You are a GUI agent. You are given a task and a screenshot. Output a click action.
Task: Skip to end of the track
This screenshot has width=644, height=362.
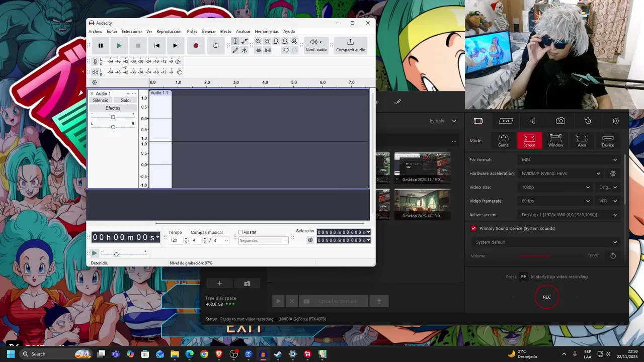[176, 46]
